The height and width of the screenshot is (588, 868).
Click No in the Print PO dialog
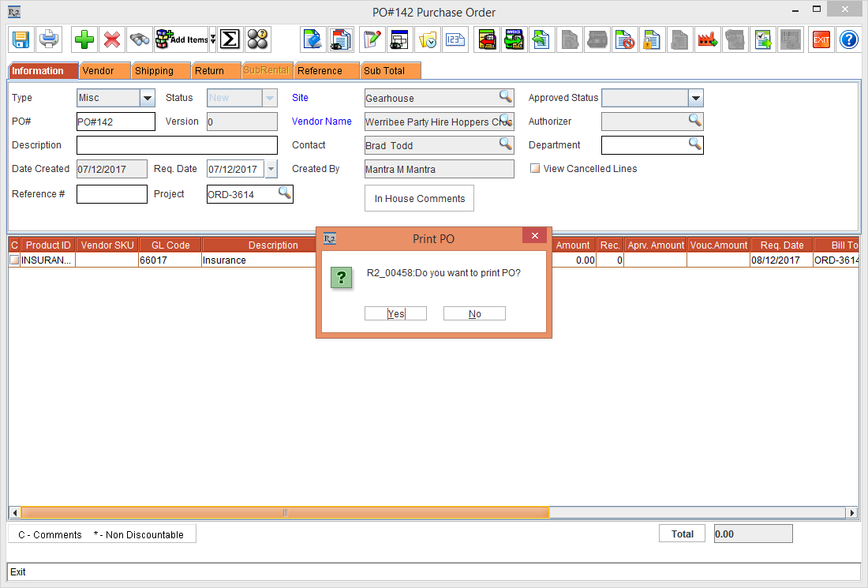[x=474, y=314]
